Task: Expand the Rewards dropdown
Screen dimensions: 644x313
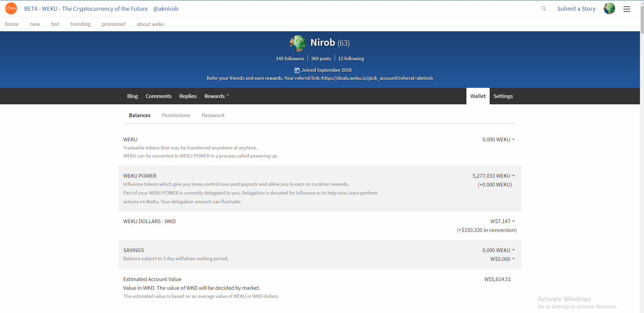Action: pos(217,96)
